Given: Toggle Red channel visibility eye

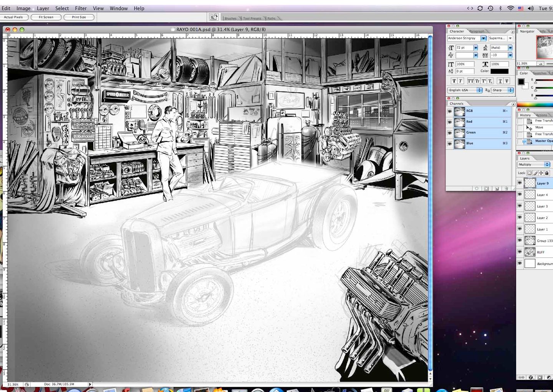Looking at the screenshot, I should click(x=450, y=122).
